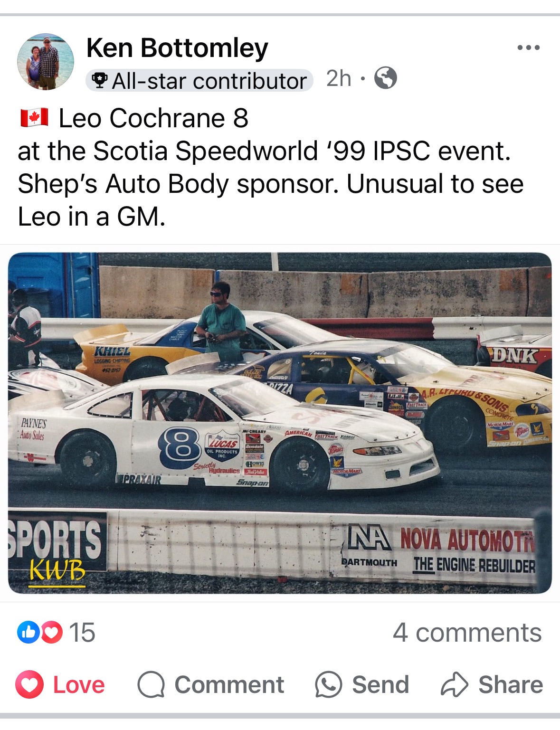
Task: Tap the red heart Love icon
Action: pyautogui.click(x=29, y=684)
